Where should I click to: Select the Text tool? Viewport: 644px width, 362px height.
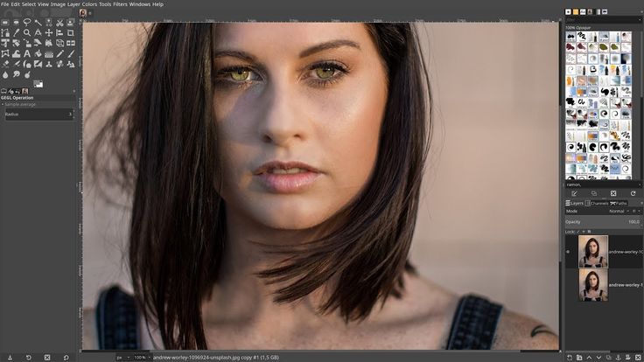click(27, 53)
